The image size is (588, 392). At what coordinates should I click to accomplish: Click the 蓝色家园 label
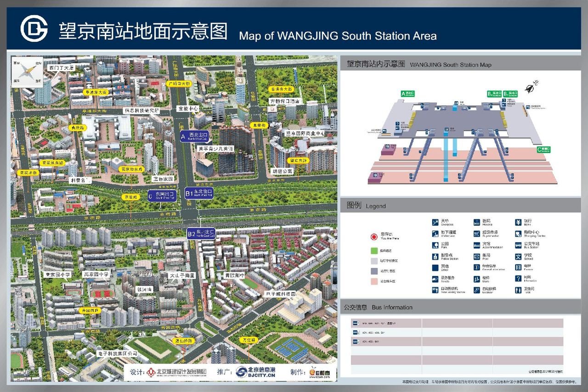[x=163, y=179]
